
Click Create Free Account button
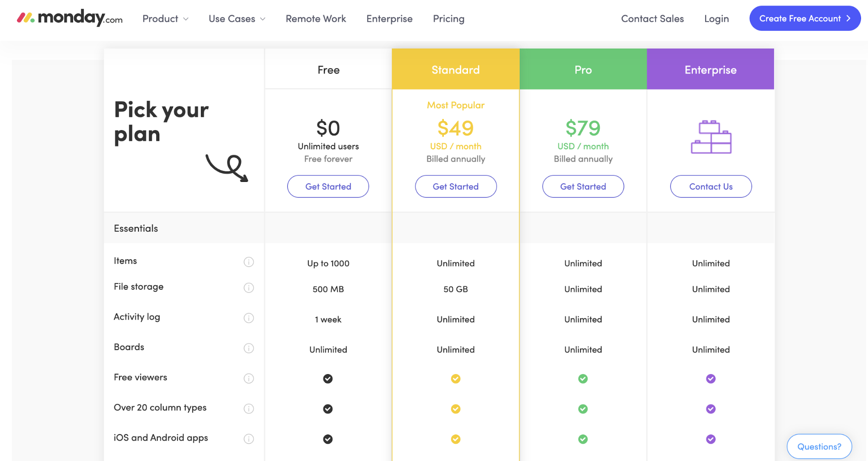805,18
